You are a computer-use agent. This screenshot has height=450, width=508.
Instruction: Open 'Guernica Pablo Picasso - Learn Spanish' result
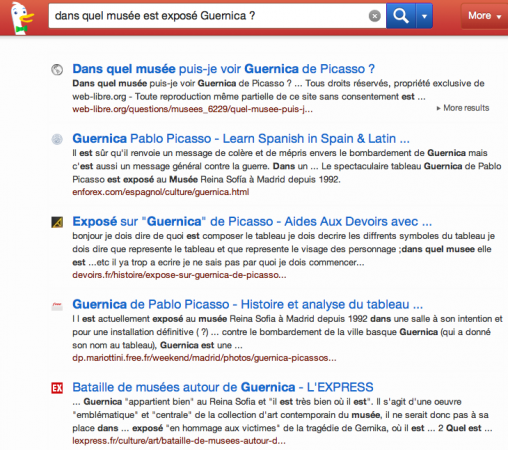pyautogui.click(x=241, y=139)
